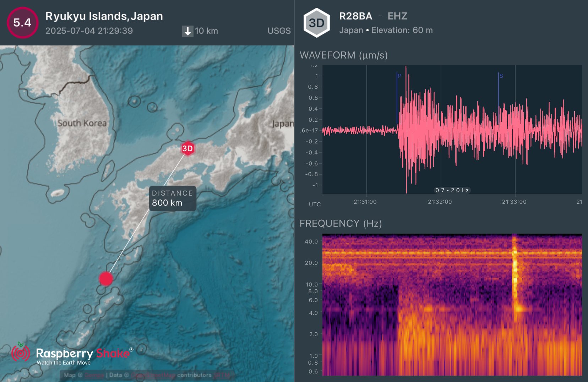
Task: Click the depth down-arrow icon
Action: tap(187, 31)
